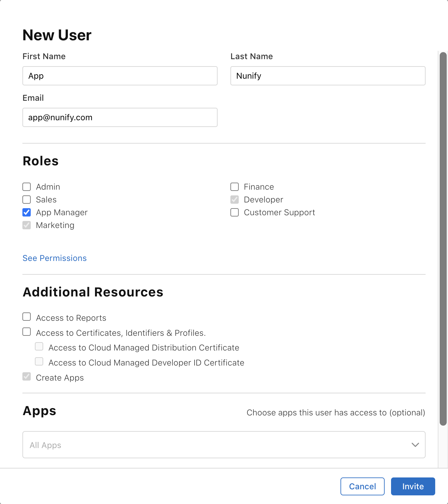The image size is (448, 504).
Task: Open the All Apps dropdown
Action: [224, 445]
